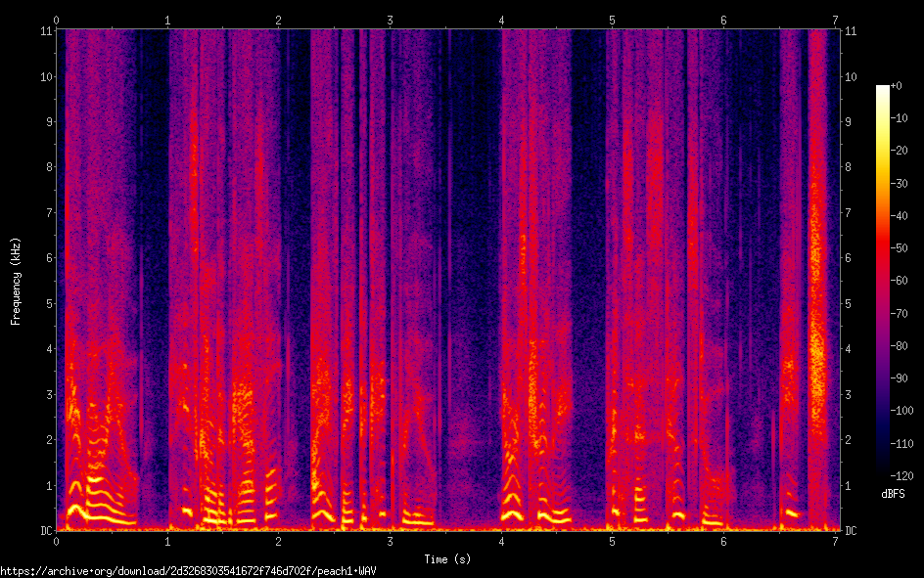Click the dBFS color scale bar
Screen dimensions: 924x578
click(x=883, y=282)
